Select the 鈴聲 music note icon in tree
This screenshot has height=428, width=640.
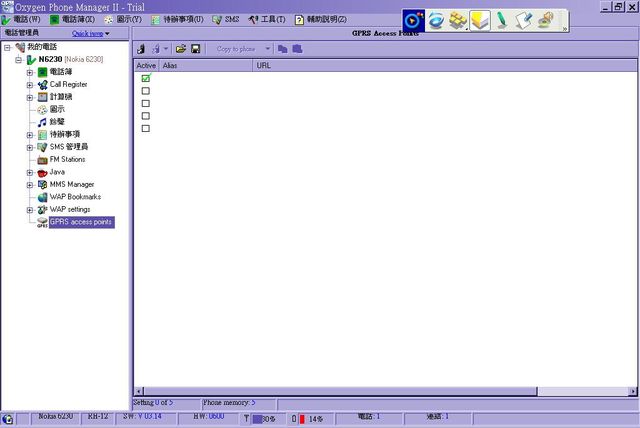point(42,122)
